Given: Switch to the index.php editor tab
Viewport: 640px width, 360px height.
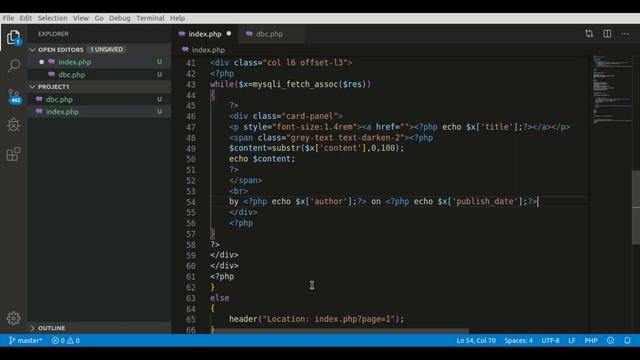Looking at the screenshot, I should (205, 34).
